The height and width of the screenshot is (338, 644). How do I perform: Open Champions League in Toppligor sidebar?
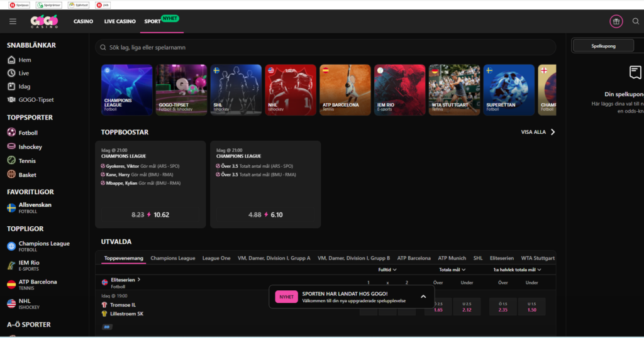[38, 246]
